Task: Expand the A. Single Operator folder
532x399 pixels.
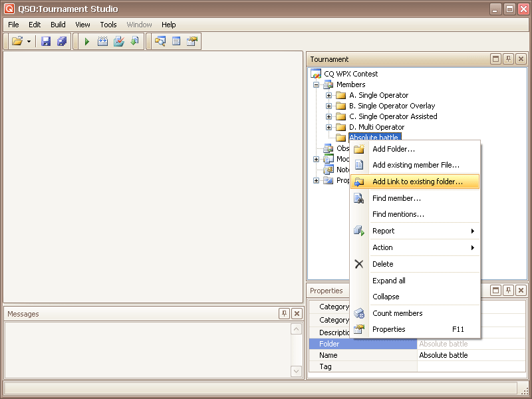Action: [329, 95]
